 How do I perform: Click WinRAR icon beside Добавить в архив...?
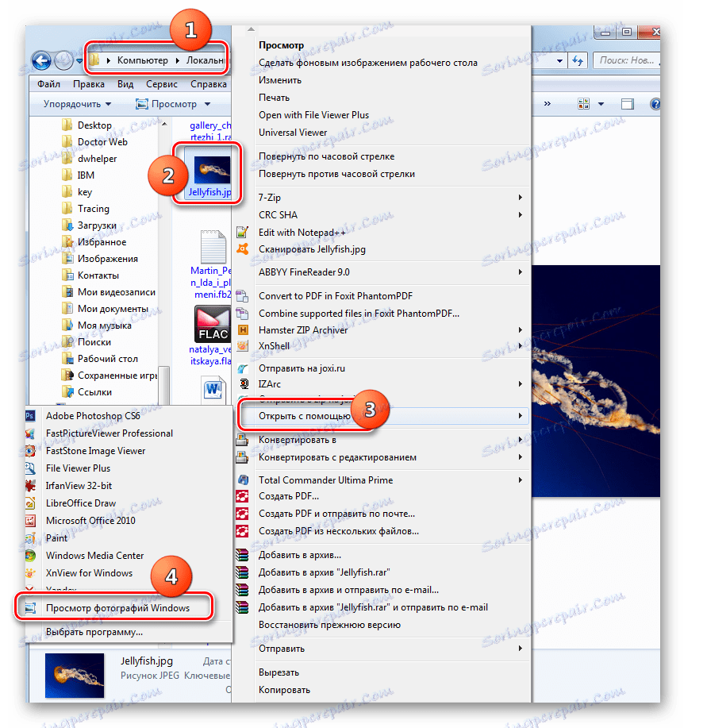pyautogui.click(x=242, y=555)
